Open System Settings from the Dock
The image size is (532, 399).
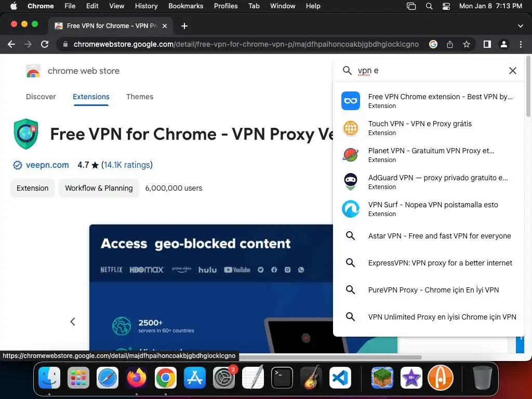point(224,378)
